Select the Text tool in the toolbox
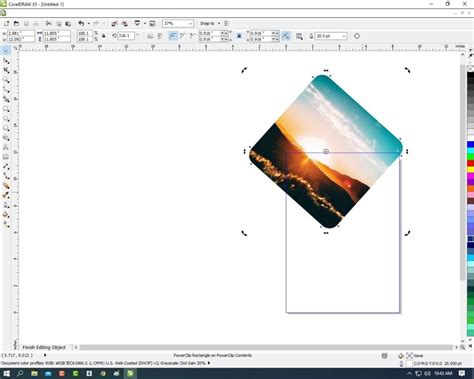Screen dimensions: 474x379 point(6,147)
